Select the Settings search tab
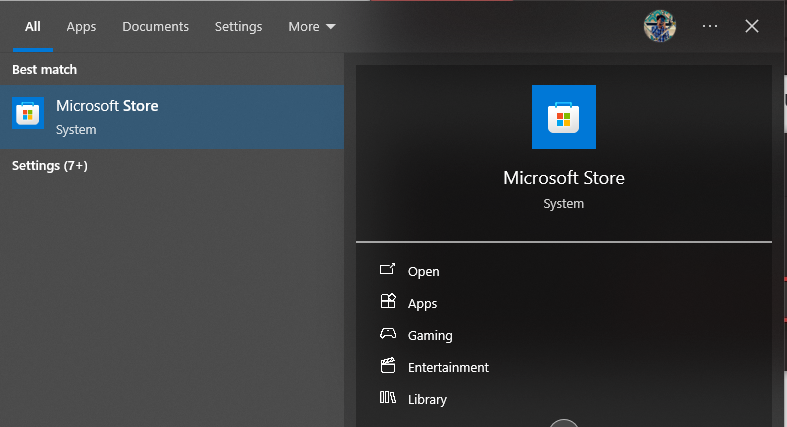This screenshot has width=787, height=427. (238, 27)
